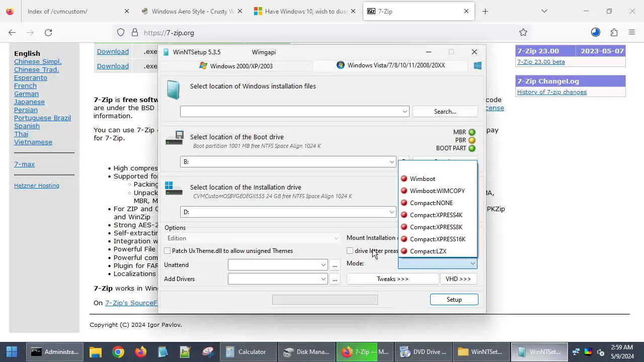Click the installation files box icon
Image resolution: width=644 pixels, height=362 pixels.
173,89
